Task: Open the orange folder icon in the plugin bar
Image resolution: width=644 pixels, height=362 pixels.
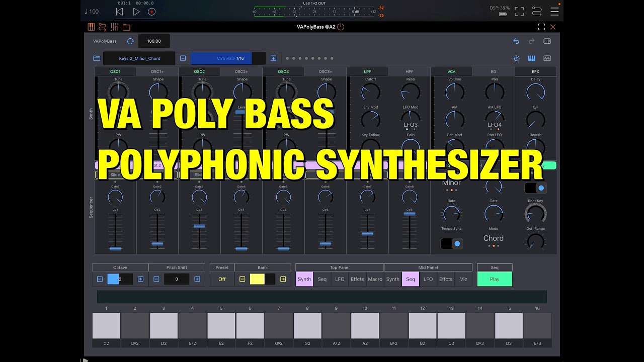Action: coord(126,27)
